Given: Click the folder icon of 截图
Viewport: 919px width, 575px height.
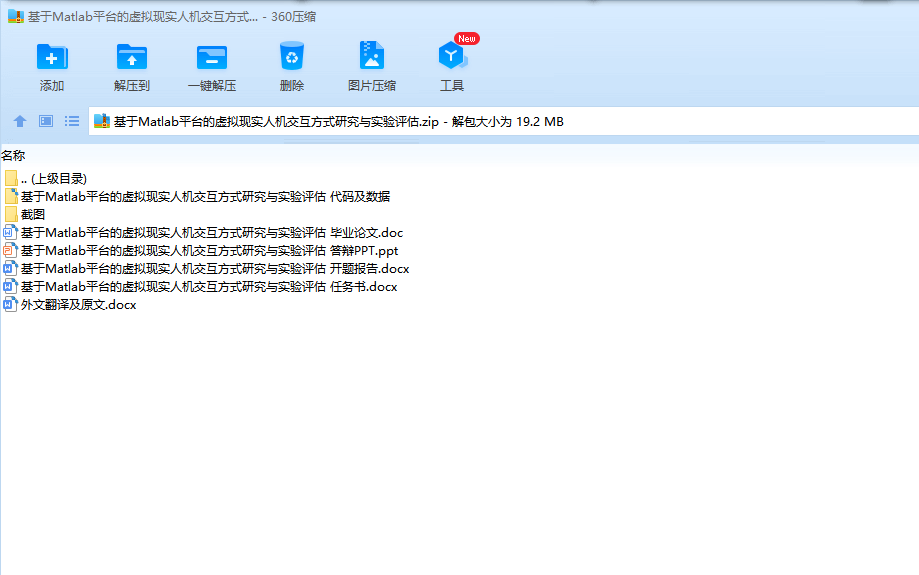Looking at the screenshot, I should (x=11, y=215).
